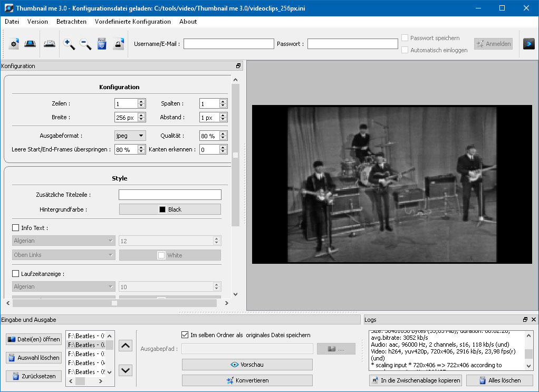Click the Konfiguration panel's horizontal scrollbar thumb

coord(114,303)
